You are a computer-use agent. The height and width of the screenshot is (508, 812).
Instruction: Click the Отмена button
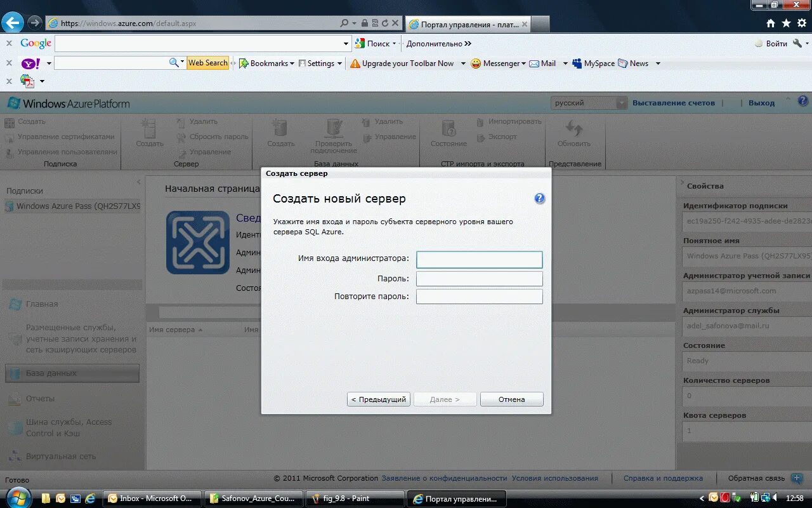511,399
